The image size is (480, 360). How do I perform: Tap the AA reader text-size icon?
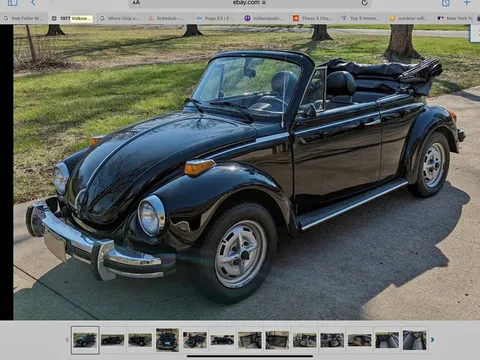[136, 3]
